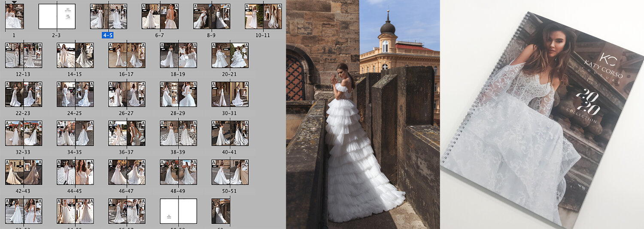Click the page label "40-41"
This screenshot has width=644, height=229.
229,152
